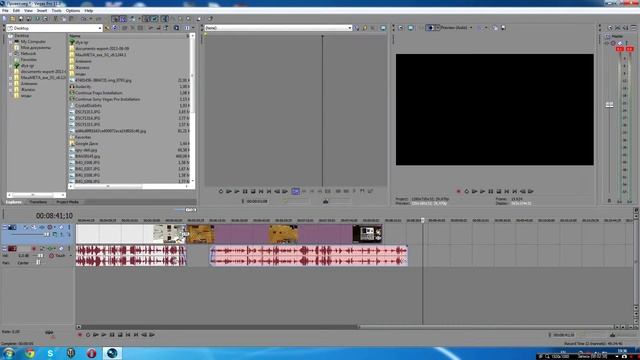Image resolution: width=640 pixels, height=360 pixels.
Task: Select Favorites in the folder tree
Action: (x=29, y=60)
